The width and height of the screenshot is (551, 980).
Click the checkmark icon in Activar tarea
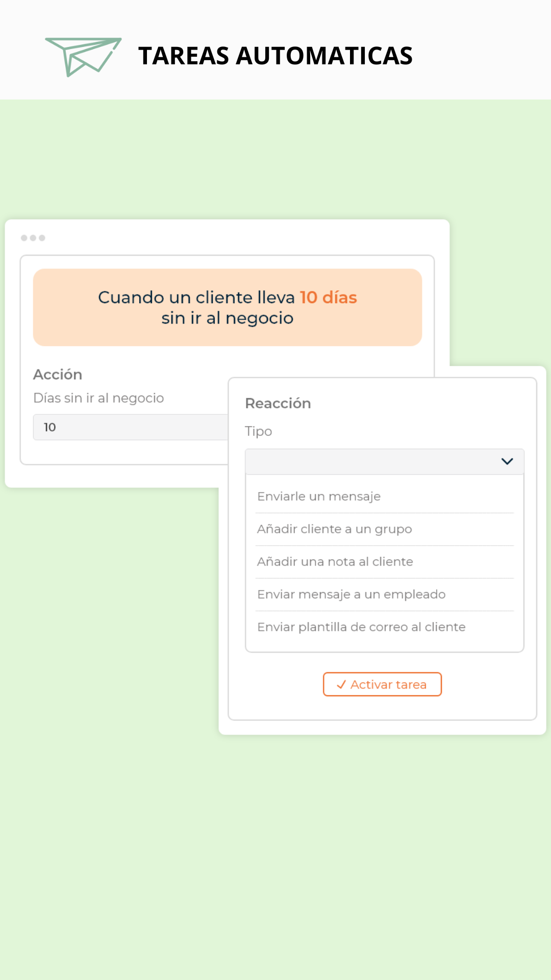point(341,684)
